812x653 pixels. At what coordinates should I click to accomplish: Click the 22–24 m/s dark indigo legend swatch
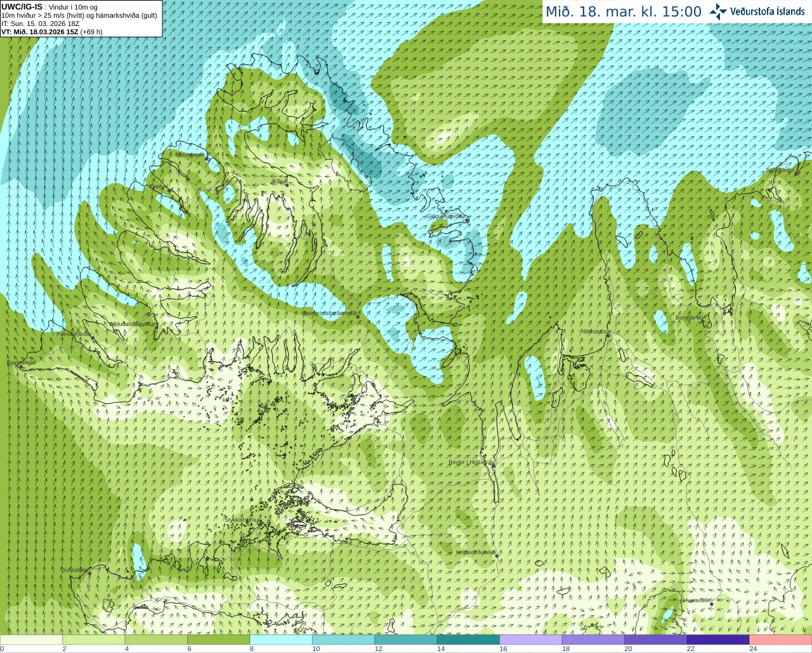pos(718,639)
